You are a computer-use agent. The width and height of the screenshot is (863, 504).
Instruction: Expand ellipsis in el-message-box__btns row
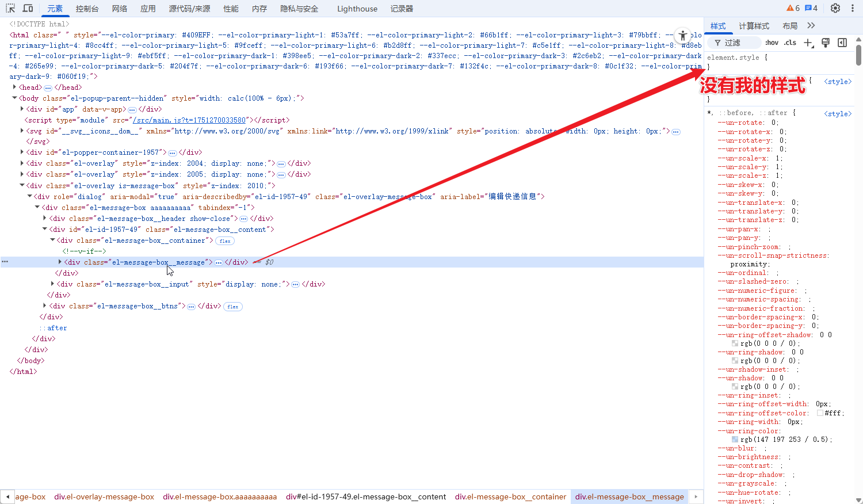(192, 307)
